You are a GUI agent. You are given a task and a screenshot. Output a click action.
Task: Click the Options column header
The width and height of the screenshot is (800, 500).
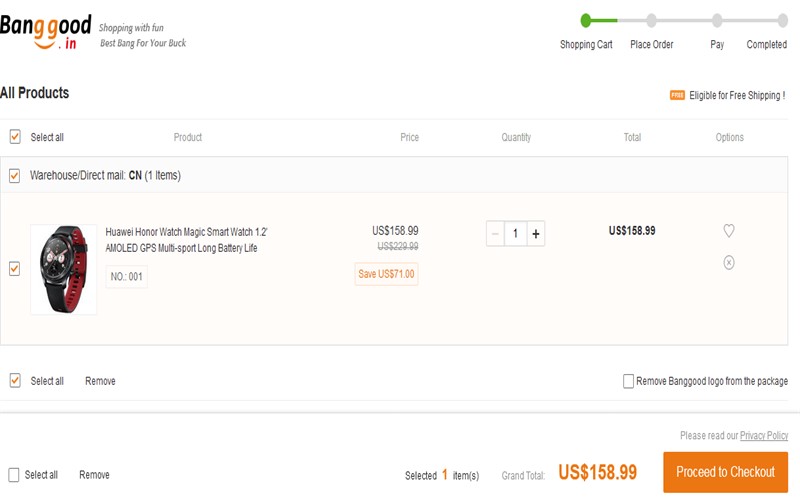(x=730, y=137)
